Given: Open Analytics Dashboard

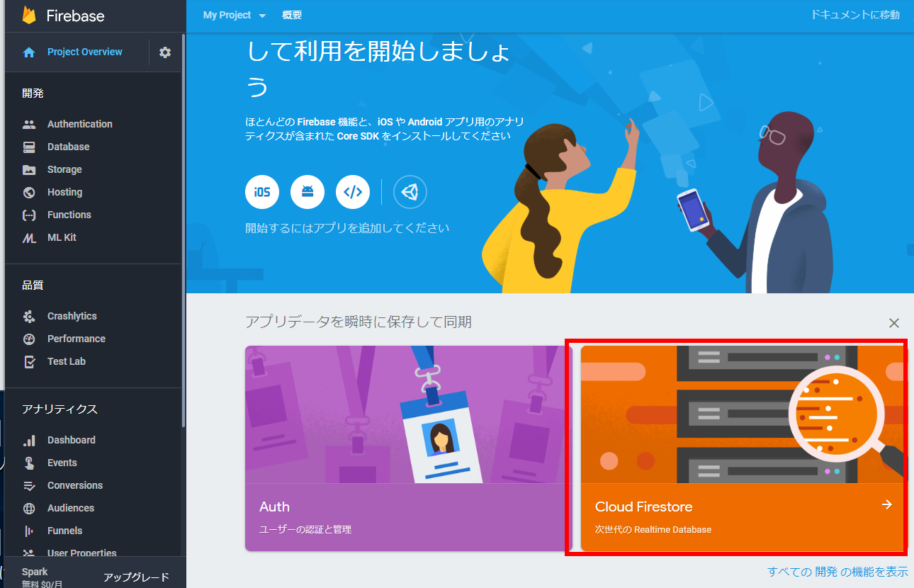Looking at the screenshot, I should click(72, 440).
